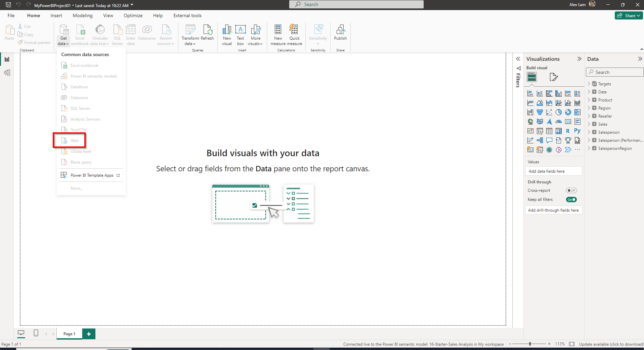Zoom in with the plus button
The width and height of the screenshot is (644, 350).
[549, 344]
